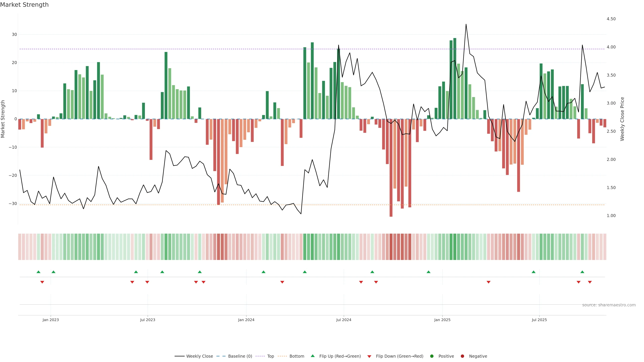
Task: Click the red Negative legend dot
Action: pyautogui.click(x=462, y=356)
